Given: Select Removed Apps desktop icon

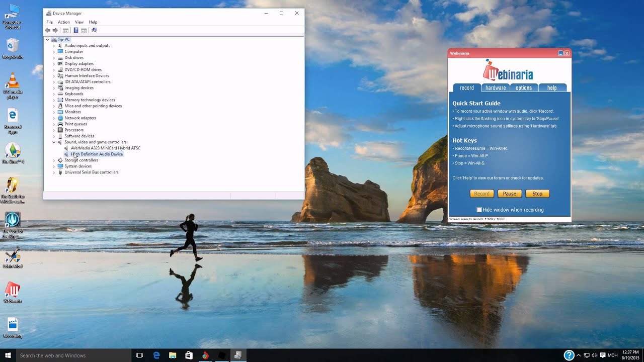Looking at the screenshot, I should (x=13, y=121).
